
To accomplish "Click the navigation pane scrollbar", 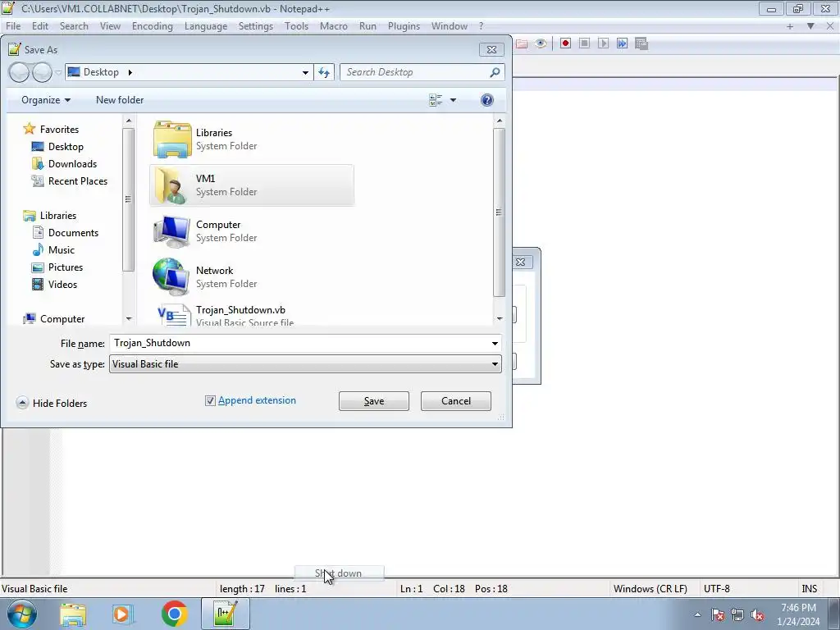I will [129, 199].
